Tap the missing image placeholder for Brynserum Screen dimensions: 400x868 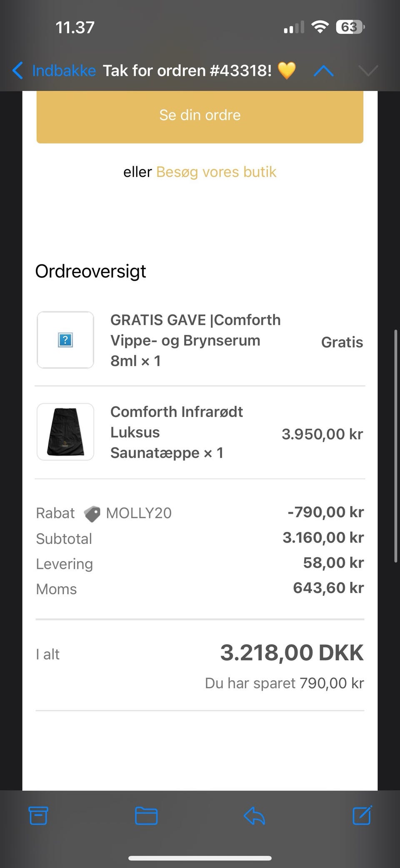point(65,340)
